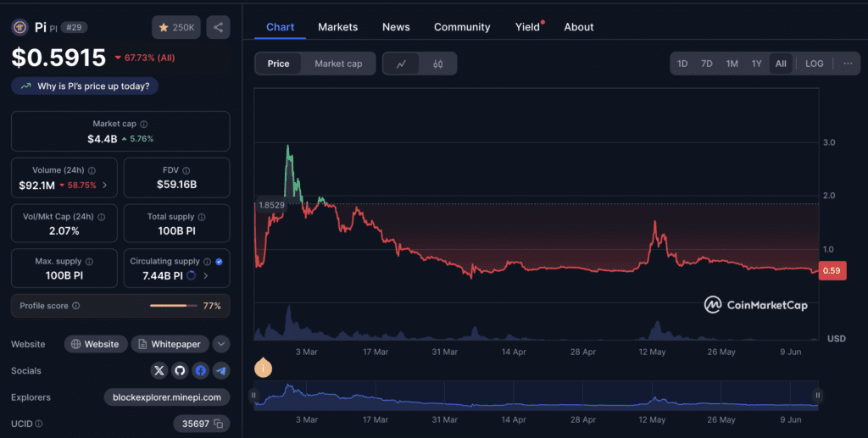Open the GitHub social link
868x438 pixels.
click(180, 370)
